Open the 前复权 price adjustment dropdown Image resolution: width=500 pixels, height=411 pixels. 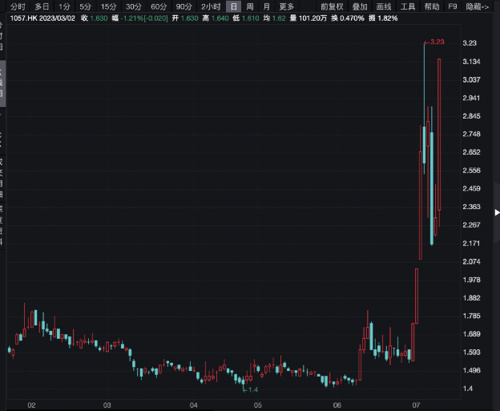click(332, 6)
